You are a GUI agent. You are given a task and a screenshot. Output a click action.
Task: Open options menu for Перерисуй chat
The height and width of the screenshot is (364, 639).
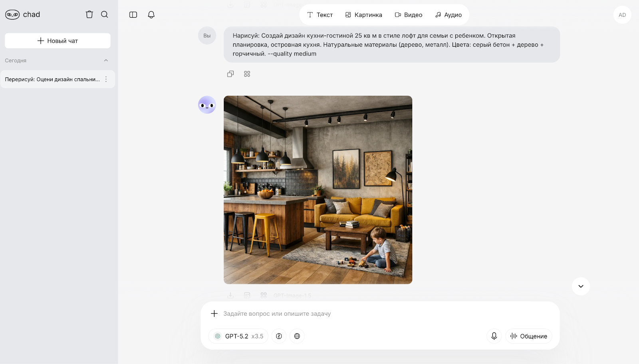[106, 79]
